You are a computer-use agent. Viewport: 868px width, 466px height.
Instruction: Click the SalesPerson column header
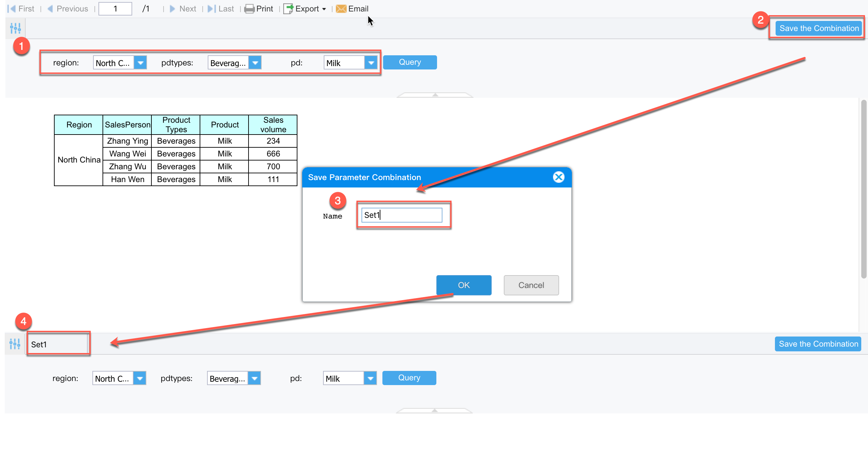(127, 125)
